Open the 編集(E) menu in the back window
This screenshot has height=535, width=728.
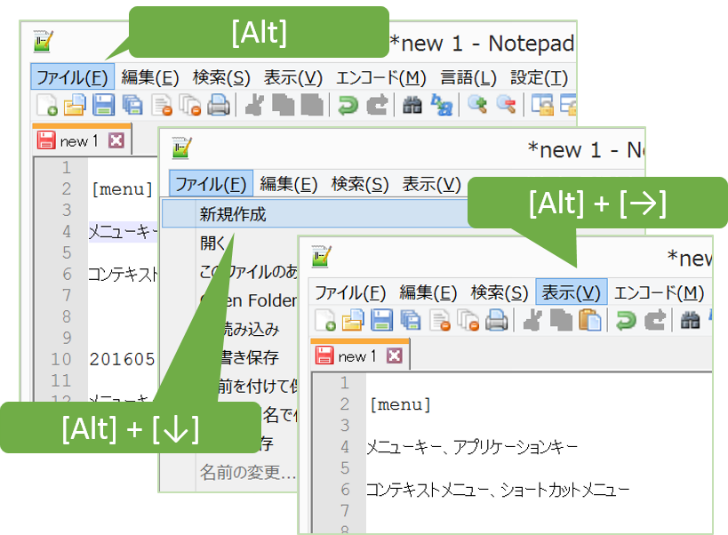(150, 77)
